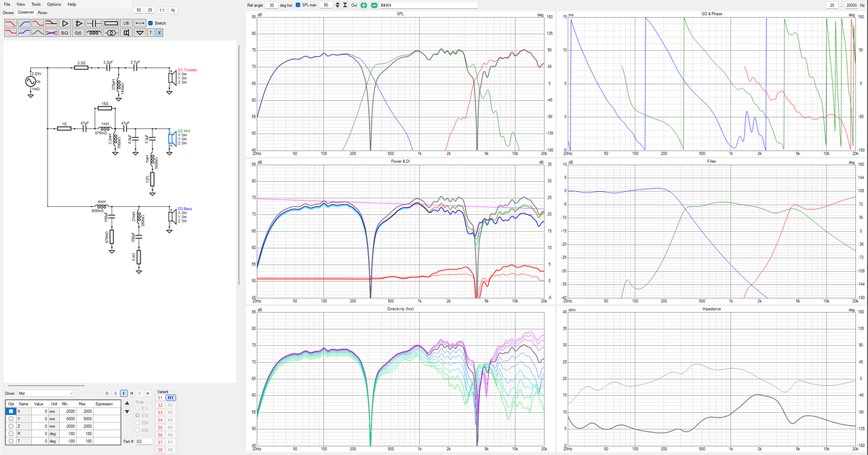Click the green minus overlay remove button
The width and height of the screenshot is (868, 455).
pyautogui.click(x=374, y=5)
